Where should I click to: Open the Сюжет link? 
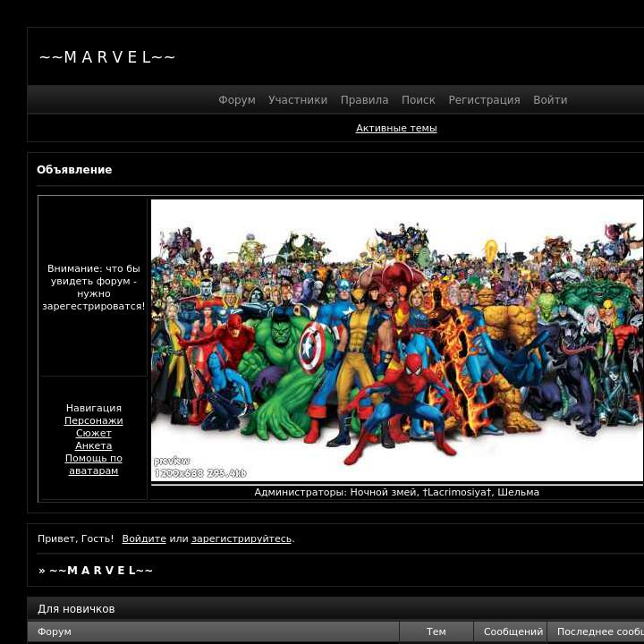[94, 433]
